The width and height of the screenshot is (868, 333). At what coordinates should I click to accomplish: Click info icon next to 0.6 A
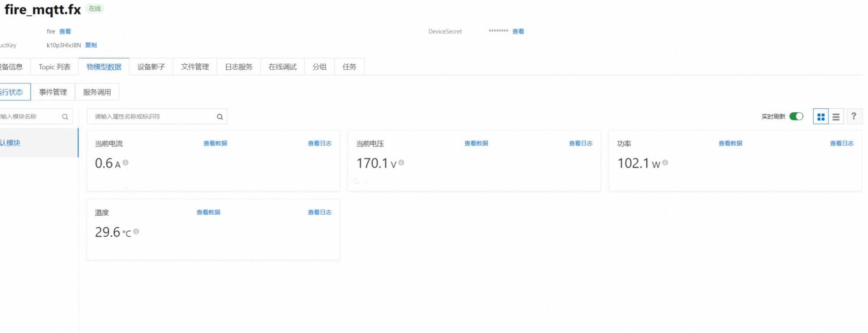pos(125,163)
